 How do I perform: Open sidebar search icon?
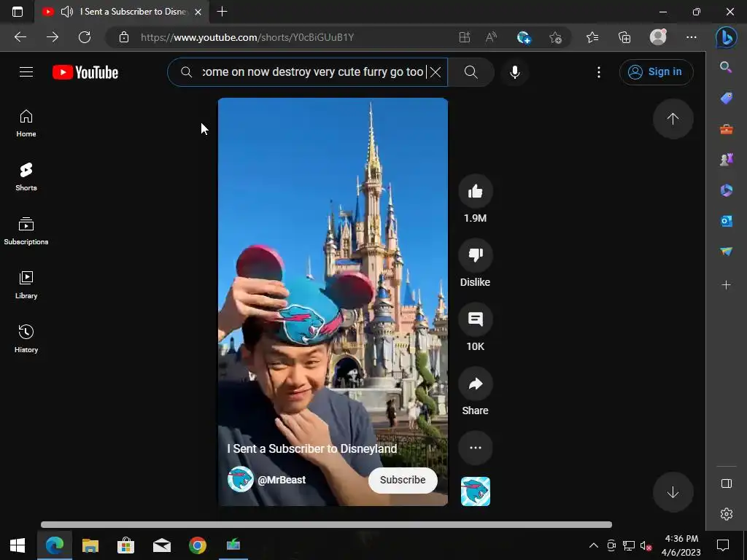click(x=726, y=67)
